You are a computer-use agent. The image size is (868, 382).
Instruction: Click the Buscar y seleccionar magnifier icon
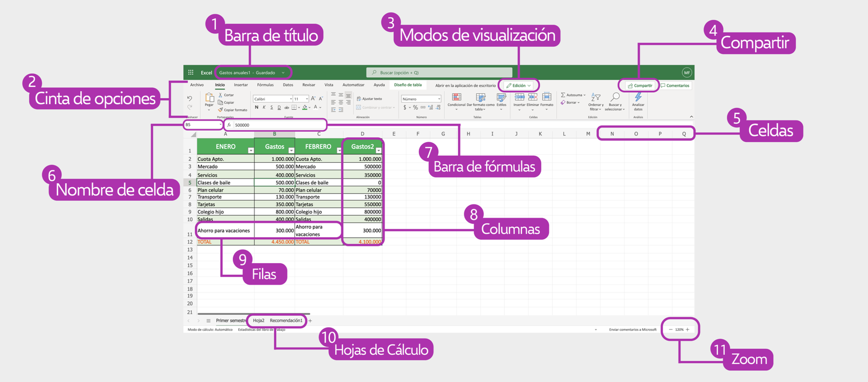tap(615, 97)
